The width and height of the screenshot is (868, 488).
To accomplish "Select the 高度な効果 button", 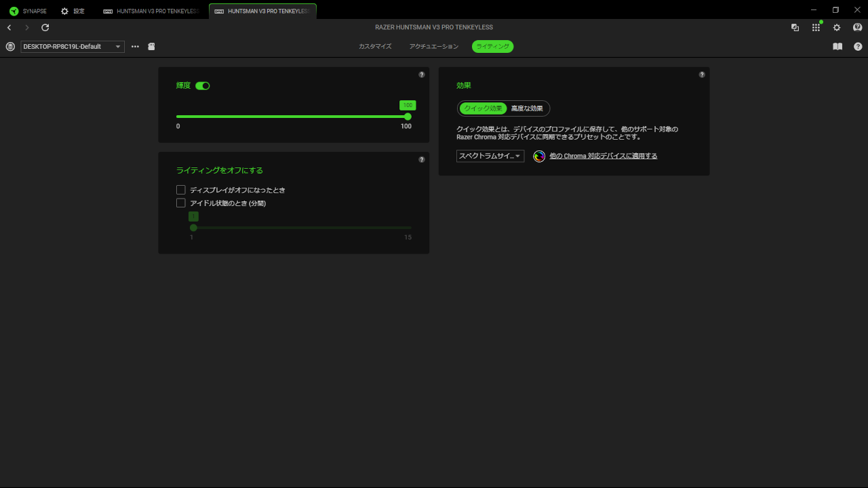I will click(527, 108).
